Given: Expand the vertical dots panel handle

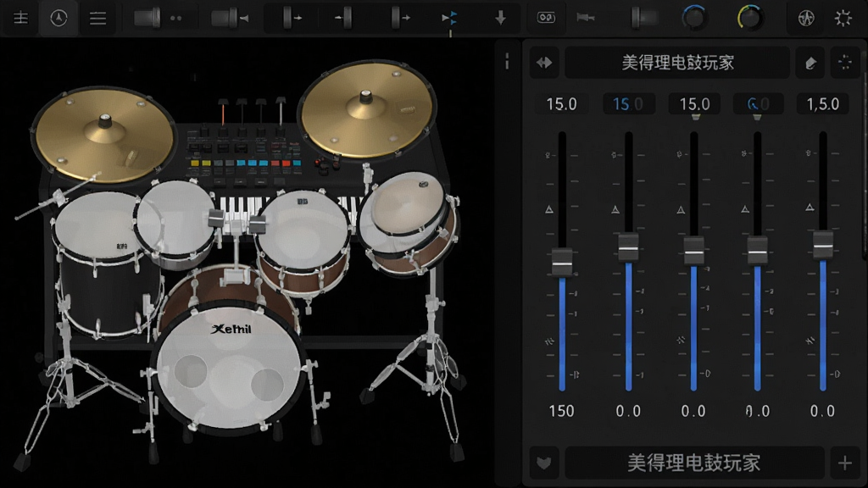Looking at the screenshot, I should 507,61.
